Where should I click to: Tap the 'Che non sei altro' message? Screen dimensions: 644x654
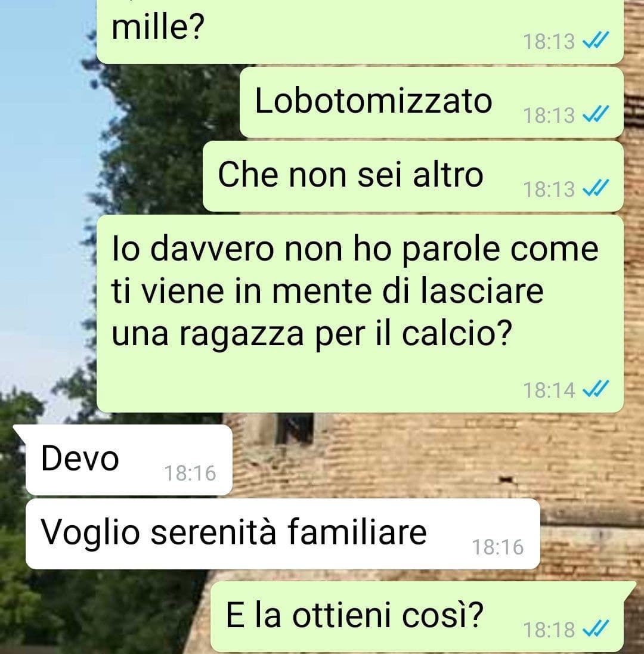tap(413, 176)
